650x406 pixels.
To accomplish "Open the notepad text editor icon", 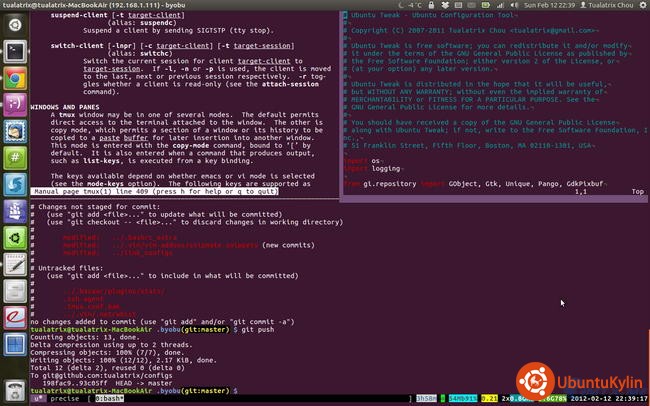I will [15, 265].
